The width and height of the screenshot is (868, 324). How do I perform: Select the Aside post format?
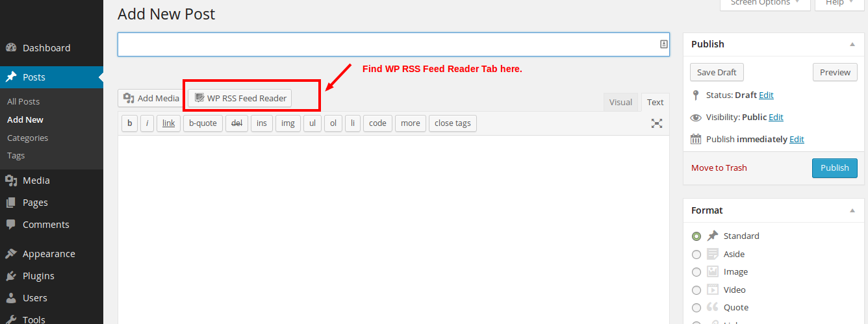tap(696, 255)
